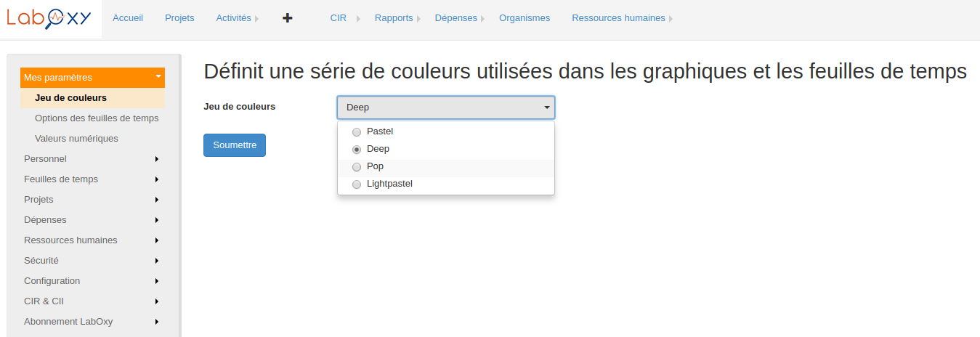Expand the Personnel sidebar section
The image size is (980, 337).
click(156, 159)
